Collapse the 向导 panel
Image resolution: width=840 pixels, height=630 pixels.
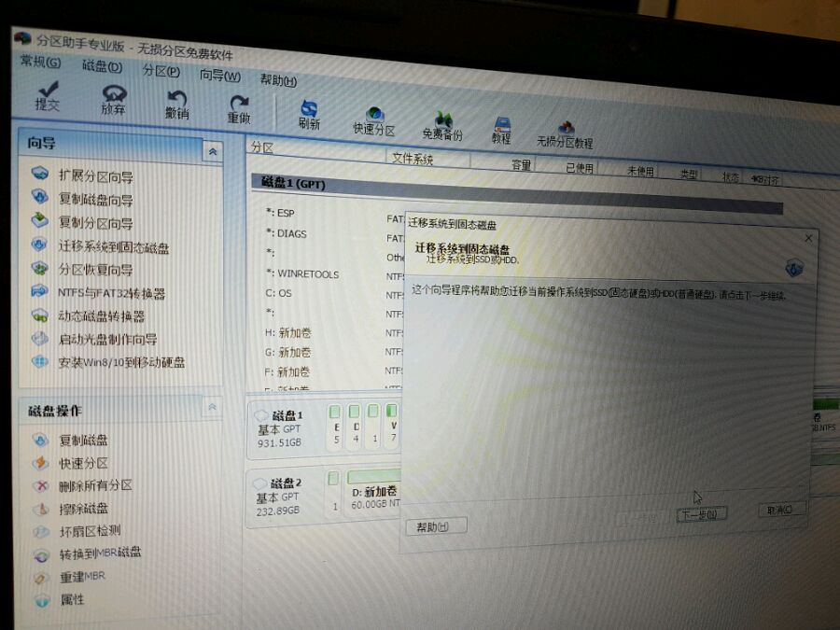click(x=213, y=151)
